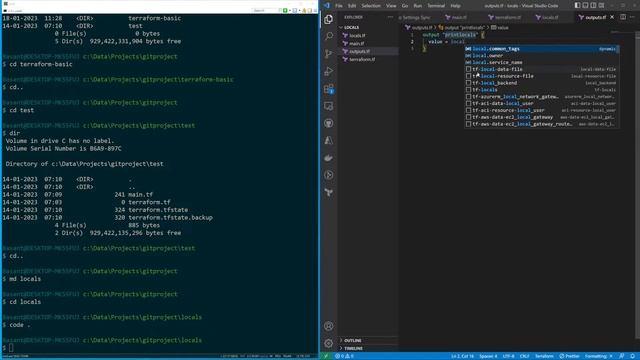
Task: Close the outputs.tf editor tab
Action: pos(612,17)
